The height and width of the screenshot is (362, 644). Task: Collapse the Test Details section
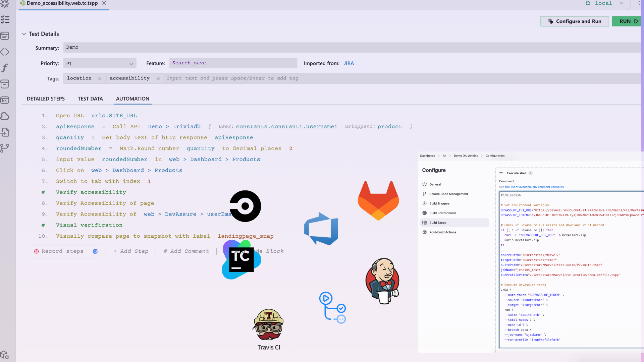pos(24,34)
